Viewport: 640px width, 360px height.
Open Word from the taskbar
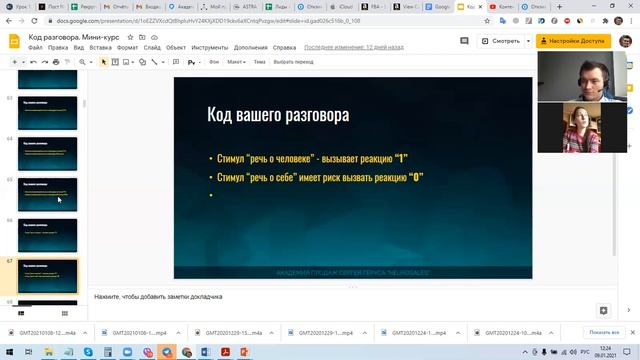(205, 352)
